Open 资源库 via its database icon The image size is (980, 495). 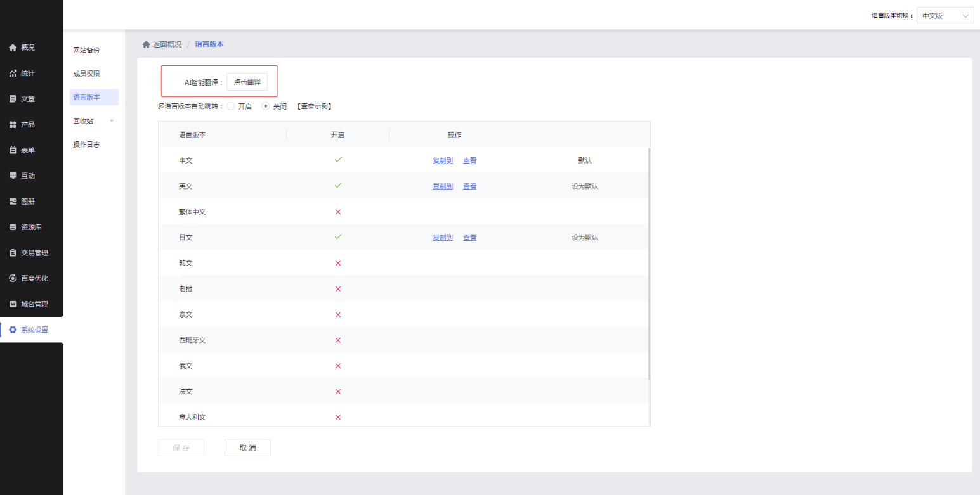click(13, 227)
